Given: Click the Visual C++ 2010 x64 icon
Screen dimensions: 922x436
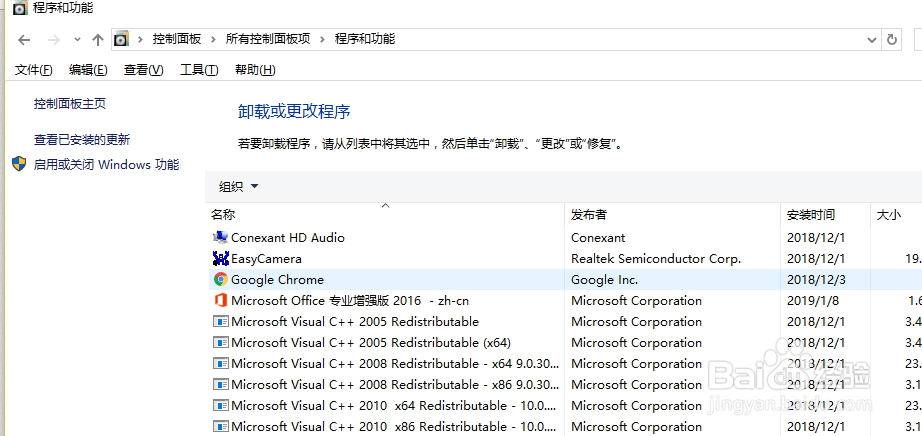Looking at the screenshot, I should coord(220,406).
